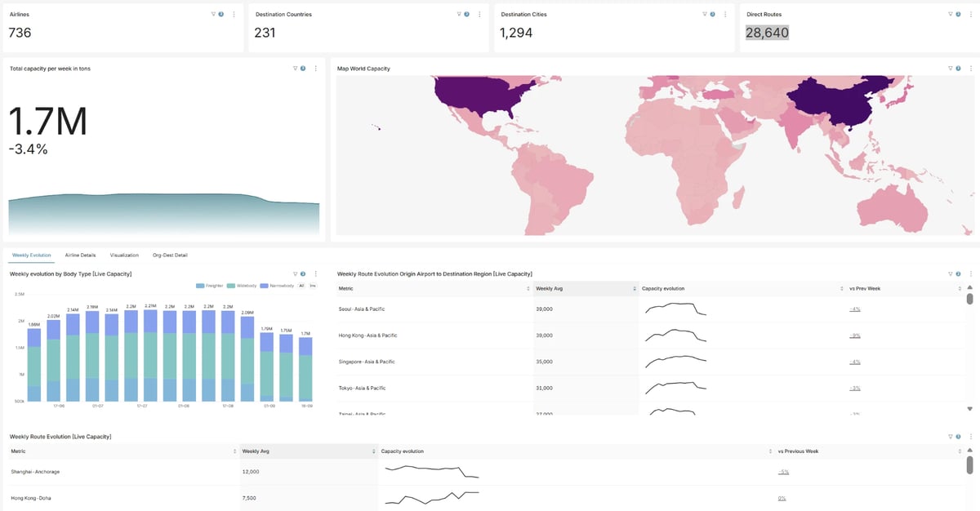Image resolution: width=980 pixels, height=511 pixels.
Task: Show info for Weekly evolution by Body Type chart
Action: (x=302, y=274)
